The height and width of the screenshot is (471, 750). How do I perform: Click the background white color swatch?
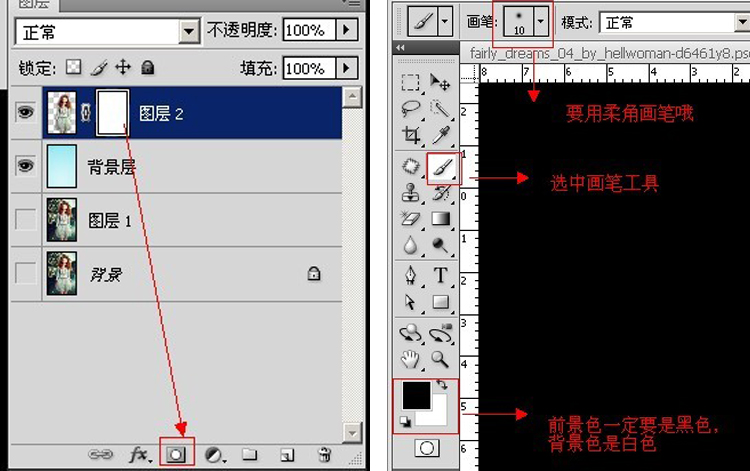(x=438, y=416)
